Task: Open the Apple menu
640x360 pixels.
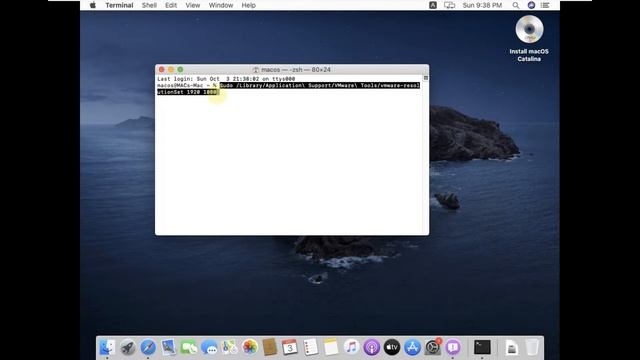Action: point(93,5)
